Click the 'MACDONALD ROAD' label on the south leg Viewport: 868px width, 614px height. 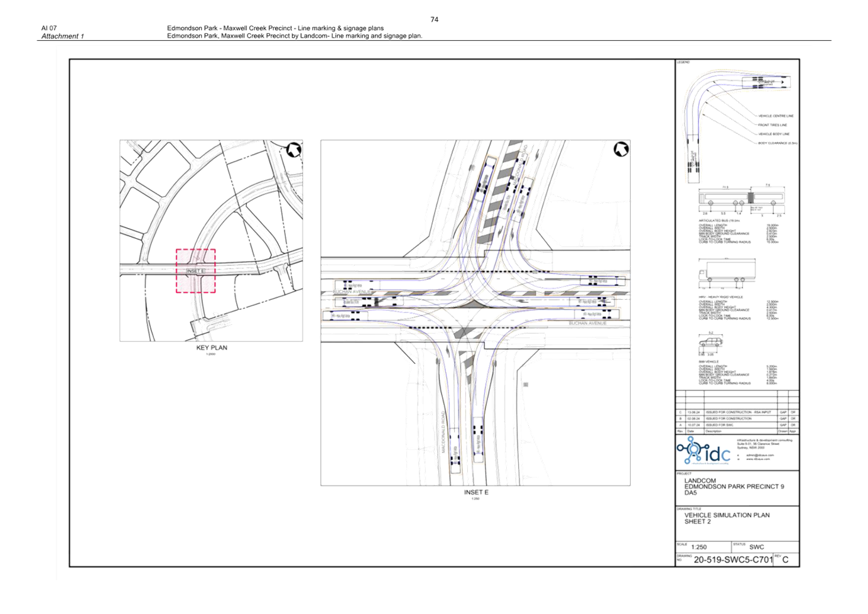(443, 432)
